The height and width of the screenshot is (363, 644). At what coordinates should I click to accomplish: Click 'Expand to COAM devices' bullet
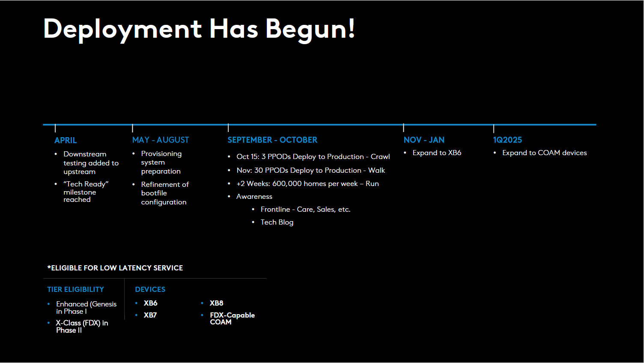[x=544, y=153]
